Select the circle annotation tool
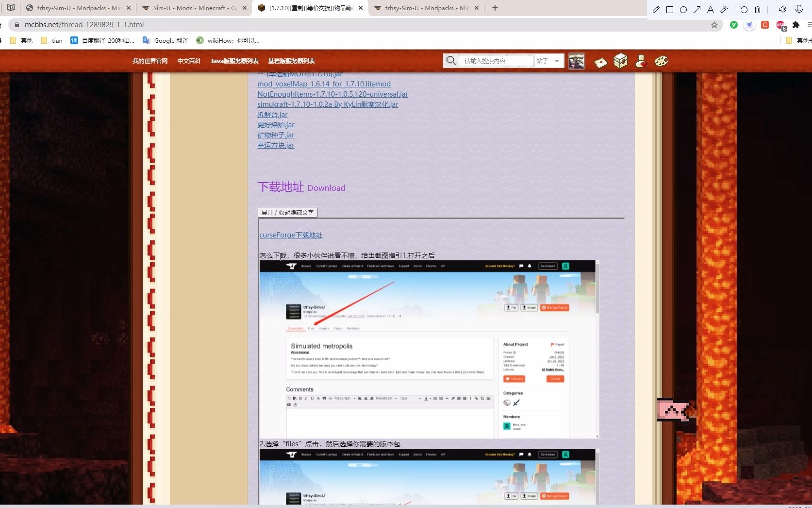Viewport: 812px width, 508px height. click(x=683, y=9)
